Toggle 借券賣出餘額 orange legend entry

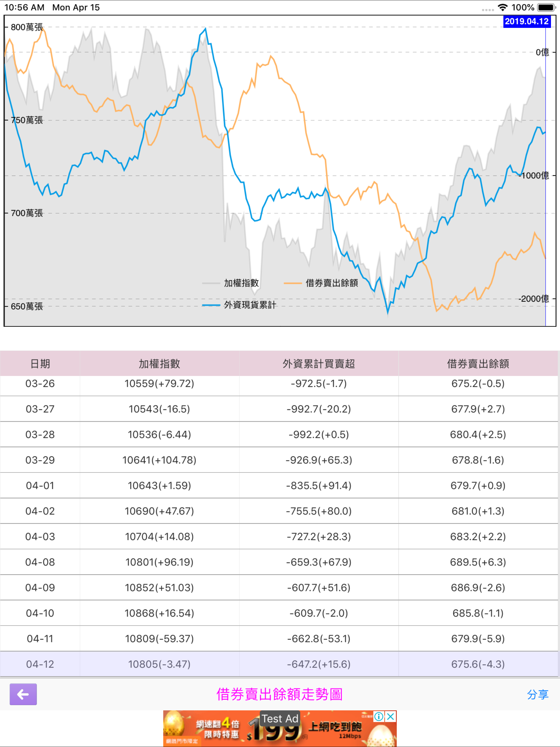pos(321,283)
